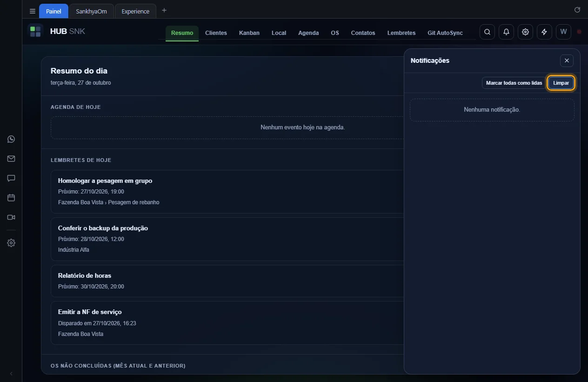588x382 pixels.
Task: Open settings gear in left sidebar
Action: coord(11,243)
